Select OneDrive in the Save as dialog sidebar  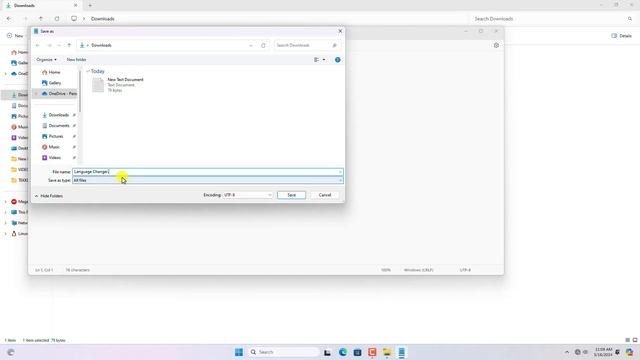pyautogui.click(x=59, y=93)
